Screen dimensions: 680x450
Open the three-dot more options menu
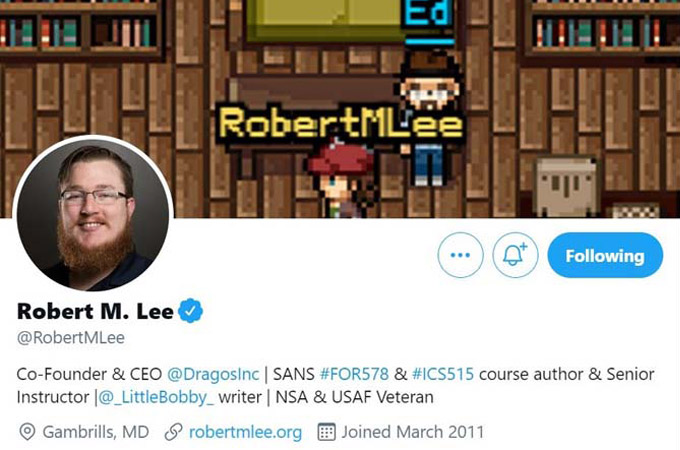[x=460, y=255]
